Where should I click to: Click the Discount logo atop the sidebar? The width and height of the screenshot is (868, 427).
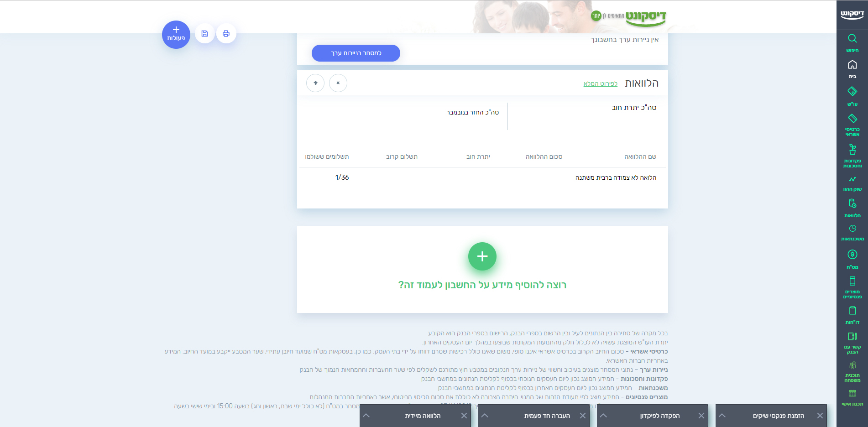click(852, 15)
